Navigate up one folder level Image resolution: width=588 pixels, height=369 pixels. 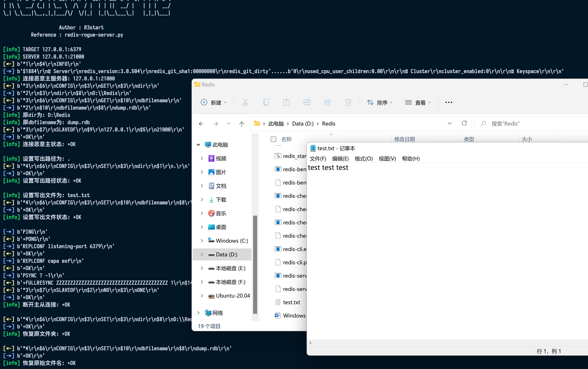click(242, 124)
